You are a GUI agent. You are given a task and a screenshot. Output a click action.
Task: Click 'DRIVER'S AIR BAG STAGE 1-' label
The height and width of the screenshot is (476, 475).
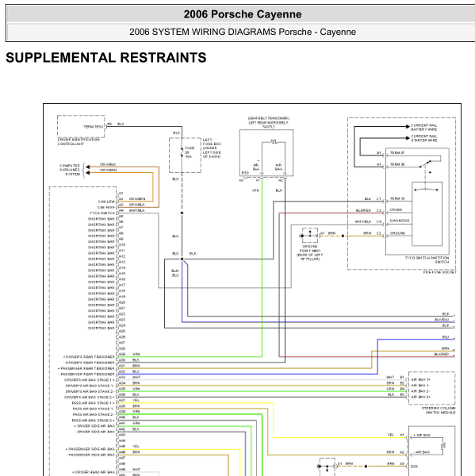90,386
